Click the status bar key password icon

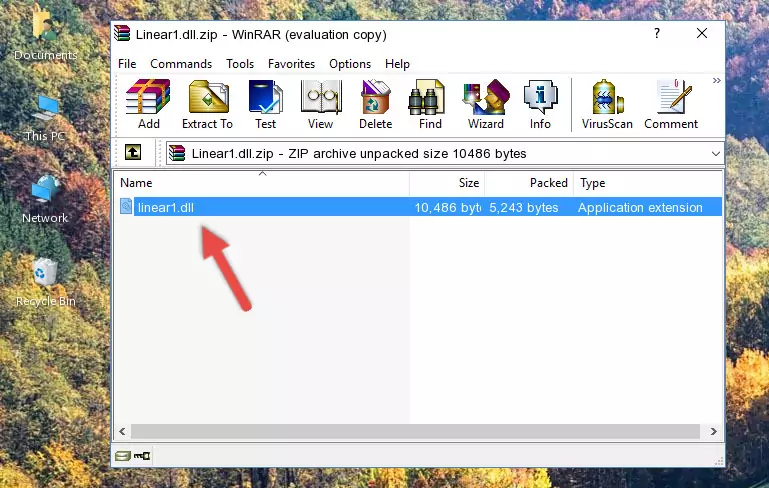pyautogui.click(x=142, y=456)
